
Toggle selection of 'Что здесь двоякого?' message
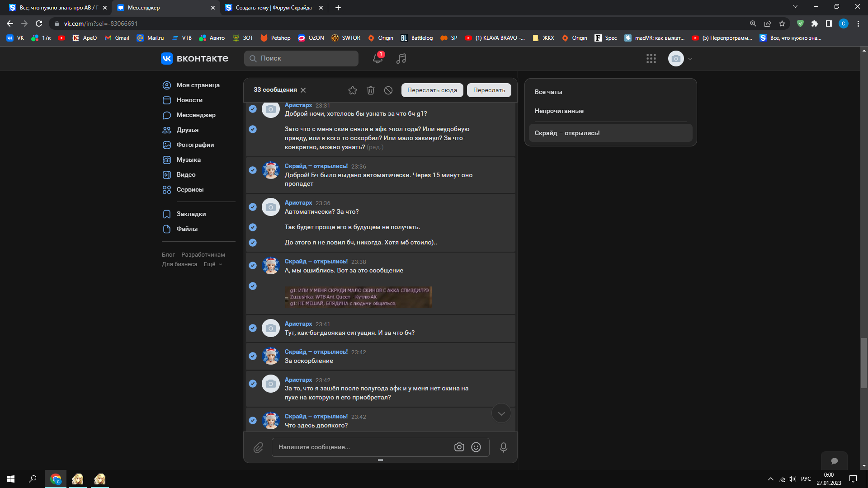[x=253, y=421]
